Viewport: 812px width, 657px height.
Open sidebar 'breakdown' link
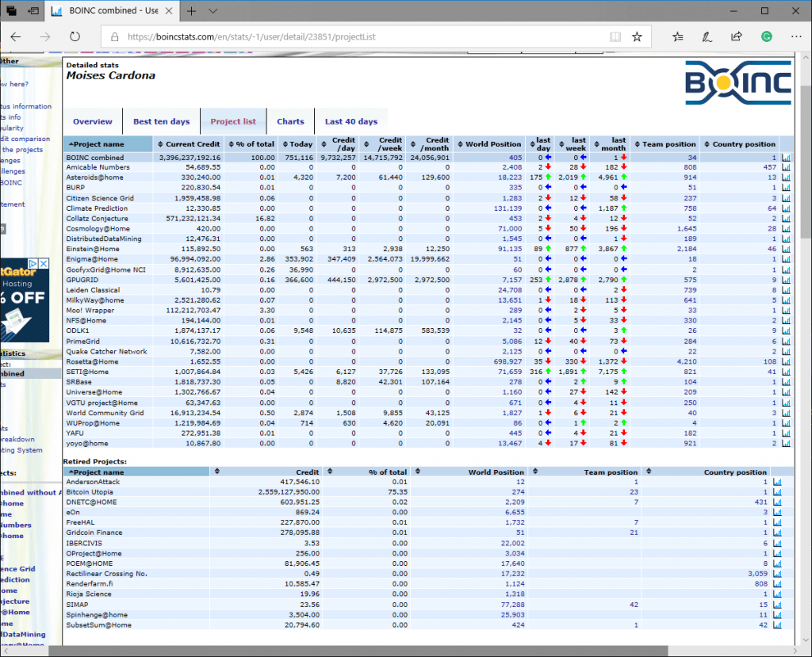[x=17, y=440]
